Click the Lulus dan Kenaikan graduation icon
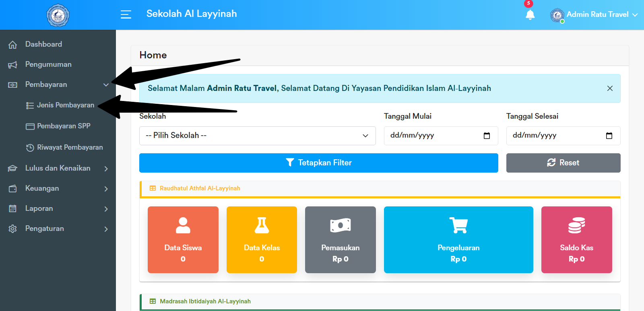This screenshot has width=644, height=311. (x=13, y=169)
